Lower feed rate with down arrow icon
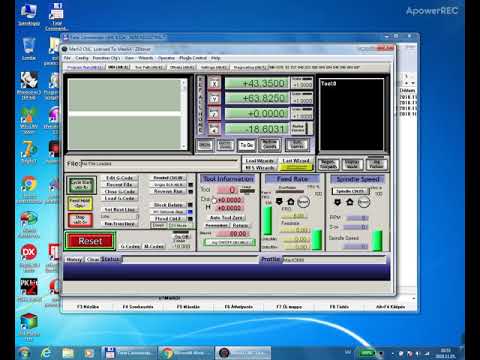480x360 pixels. (279, 201)
